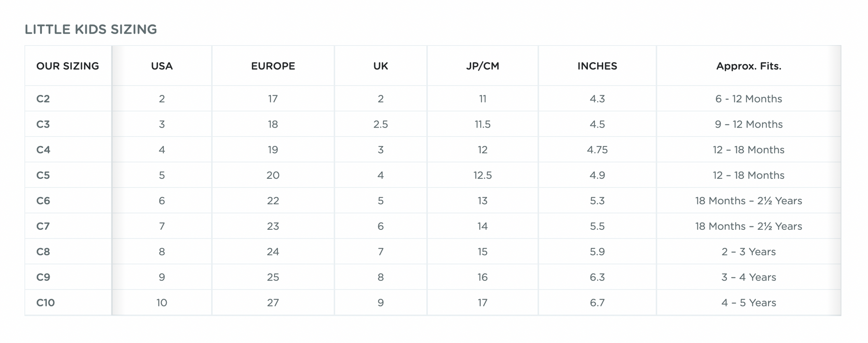
Task: Click the C4 size row label
Action: [x=43, y=150]
